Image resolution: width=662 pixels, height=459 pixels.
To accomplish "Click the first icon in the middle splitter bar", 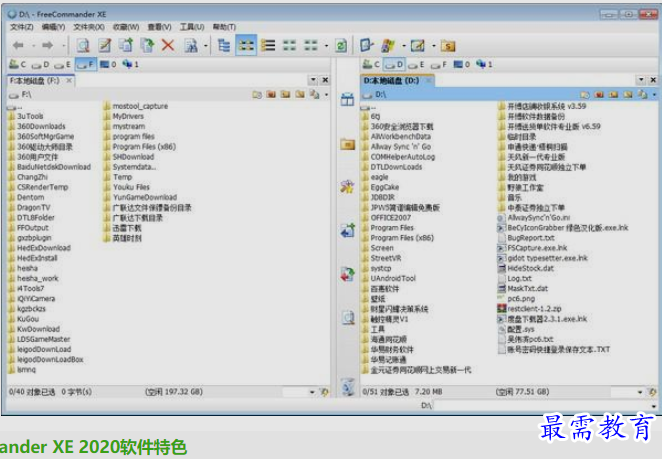I will 347,100.
